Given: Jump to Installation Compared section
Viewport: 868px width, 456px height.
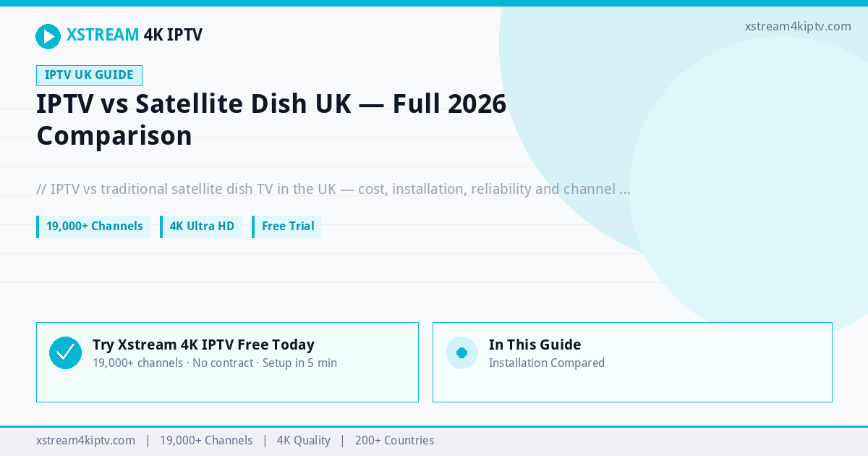Looking at the screenshot, I should (x=547, y=363).
